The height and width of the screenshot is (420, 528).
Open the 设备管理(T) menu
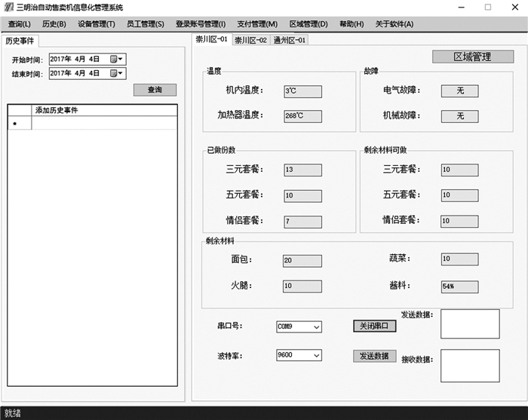[96, 24]
